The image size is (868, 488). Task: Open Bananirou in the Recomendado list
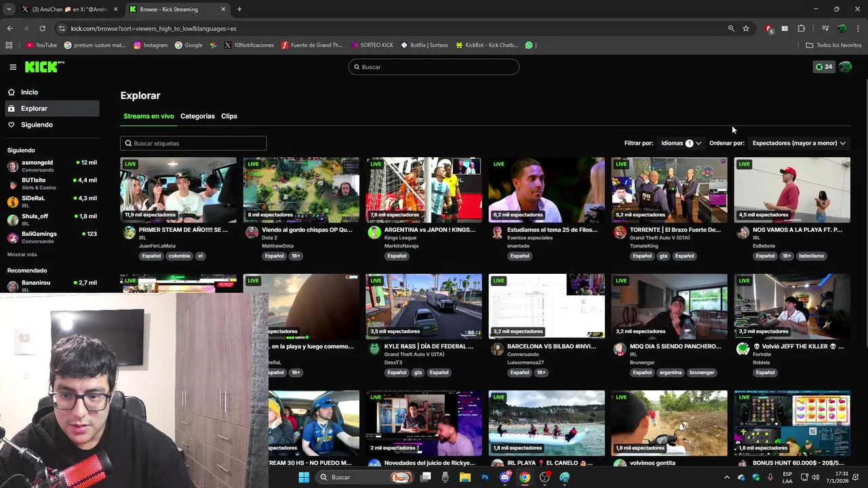[52, 285]
